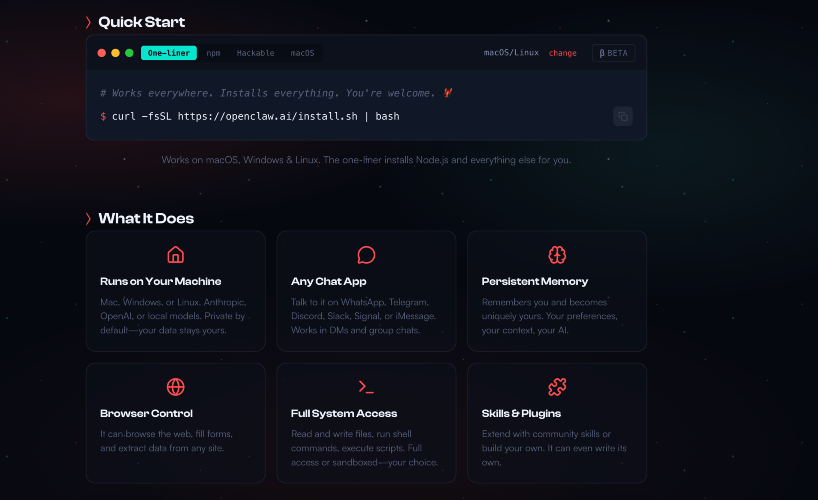
Task: Toggle the β BETA button
Action: tap(613, 53)
